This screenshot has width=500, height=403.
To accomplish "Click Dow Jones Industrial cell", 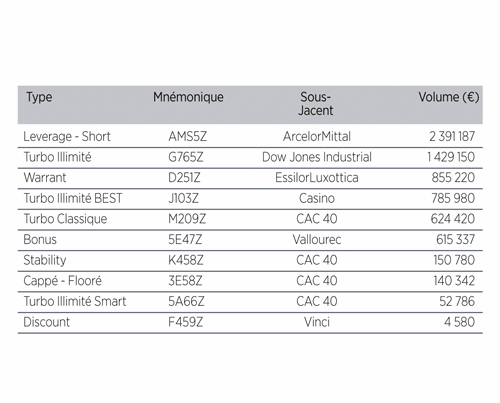I will click(x=317, y=157).
